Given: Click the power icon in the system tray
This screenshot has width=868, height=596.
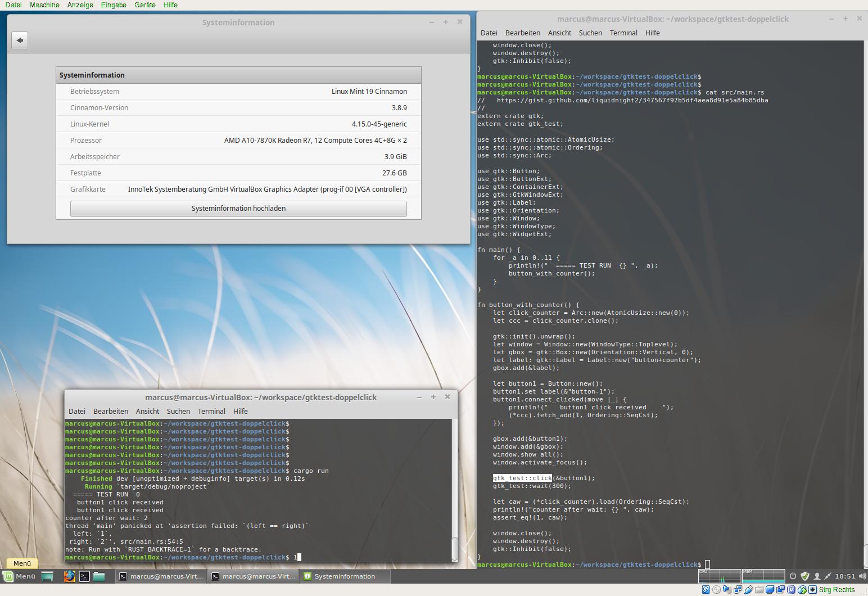Looking at the screenshot, I should [x=793, y=576].
